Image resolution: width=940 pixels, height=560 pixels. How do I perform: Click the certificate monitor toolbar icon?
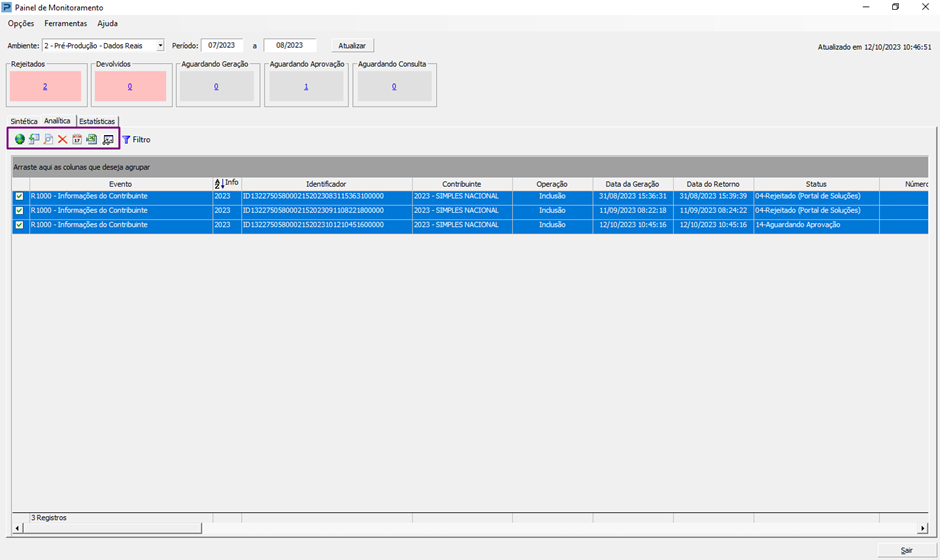click(108, 139)
